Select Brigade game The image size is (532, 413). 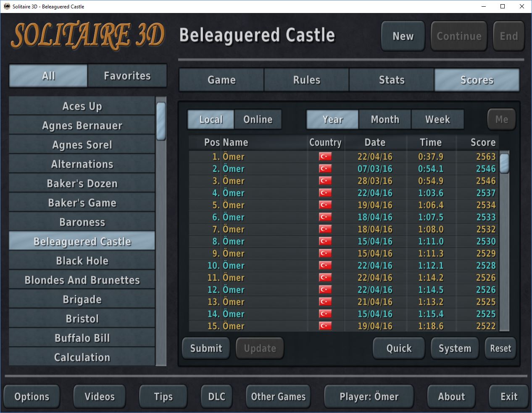pos(82,299)
